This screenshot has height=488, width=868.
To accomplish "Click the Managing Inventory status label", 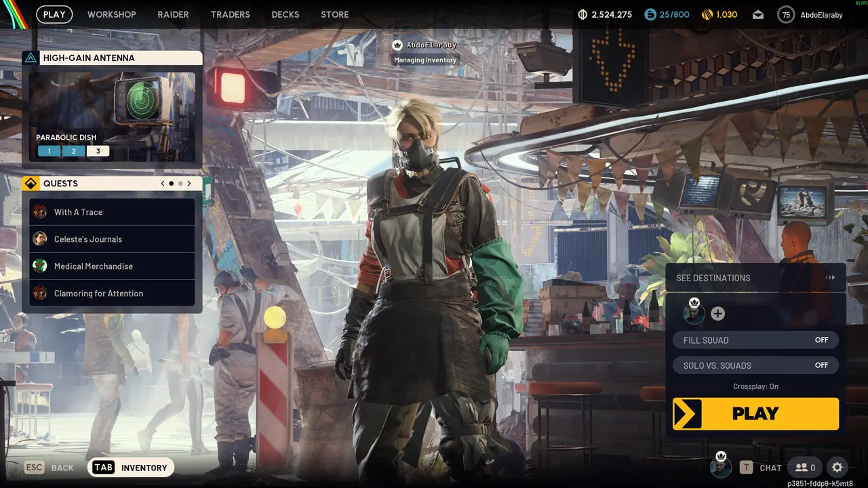I will pyautogui.click(x=425, y=60).
